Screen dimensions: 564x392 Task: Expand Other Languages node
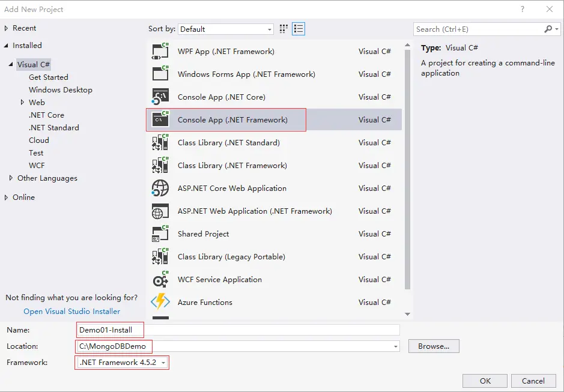11,178
